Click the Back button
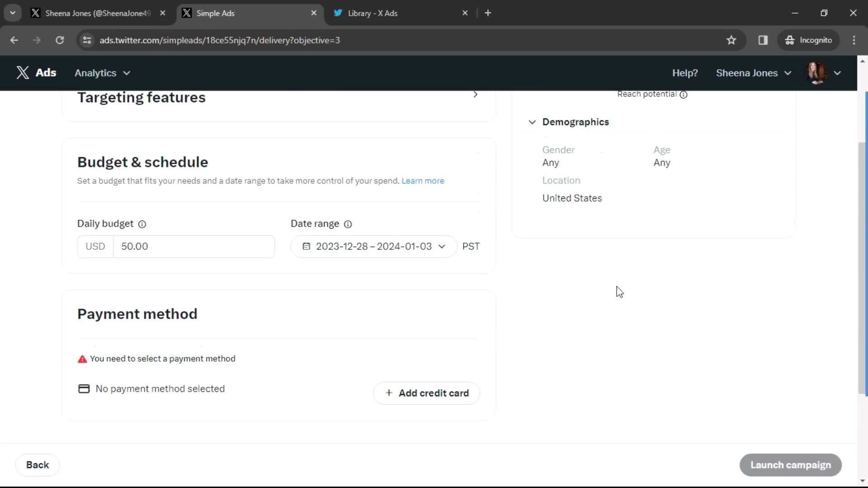This screenshot has width=868, height=488. coord(37,465)
